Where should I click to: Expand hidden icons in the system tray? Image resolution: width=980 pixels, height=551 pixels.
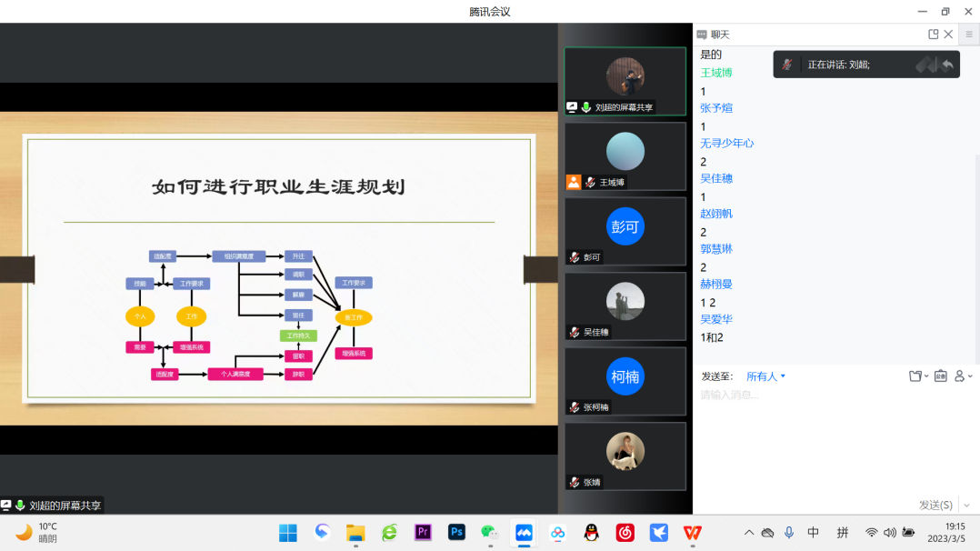[749, 532]
